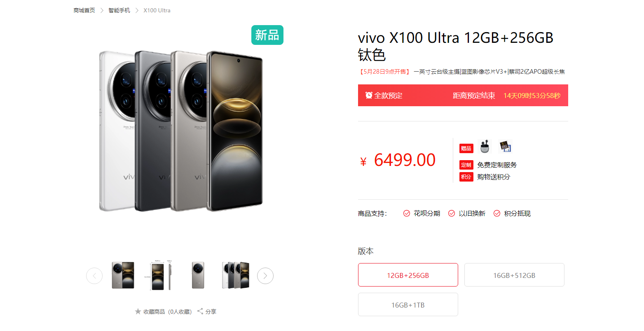This screenshot has width=644, height=331.
Task: Pick the 16GB+1TB version option
Action: coord(408,305)
